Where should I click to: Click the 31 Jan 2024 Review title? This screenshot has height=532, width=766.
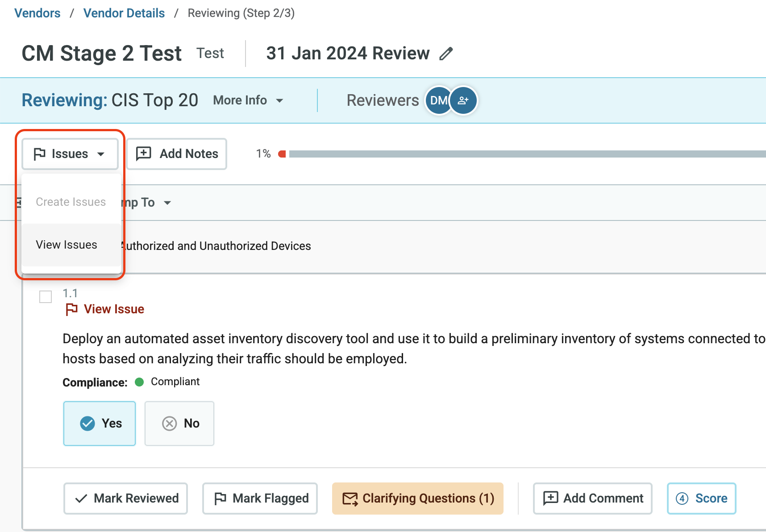pyautogui.click(x=348, y=54)
